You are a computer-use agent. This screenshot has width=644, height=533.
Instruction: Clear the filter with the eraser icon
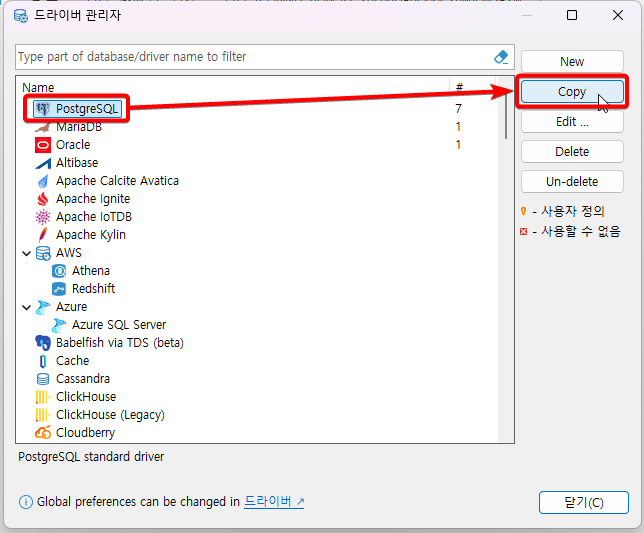(501, 57)
